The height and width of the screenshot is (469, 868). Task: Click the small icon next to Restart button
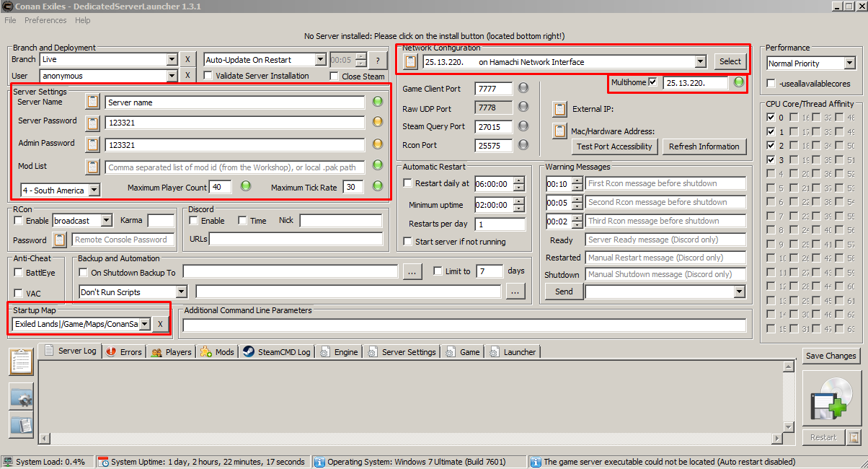854,437
